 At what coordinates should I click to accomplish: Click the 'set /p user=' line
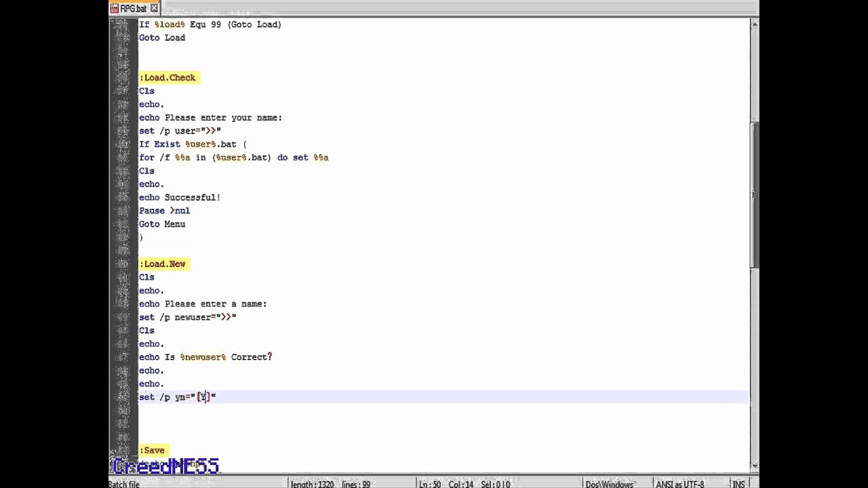(180, 131)
